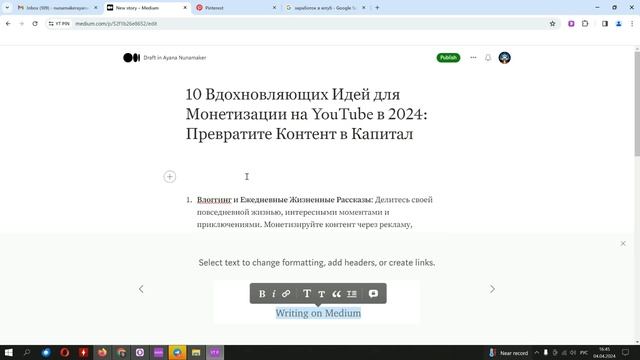This screenshot has width=640, height=360.
Task: Open the Opera browser in the taskbar
Action: [64, 353]
